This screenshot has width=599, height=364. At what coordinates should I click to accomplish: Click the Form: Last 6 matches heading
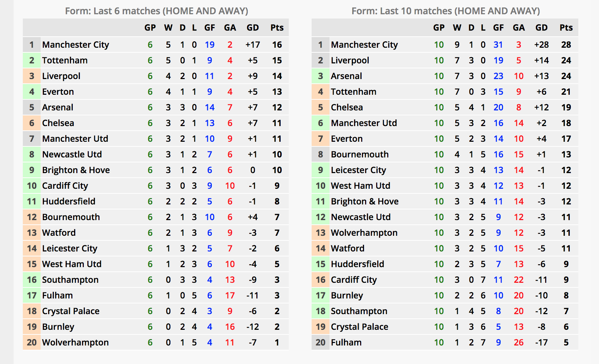(x=157, y=11)
